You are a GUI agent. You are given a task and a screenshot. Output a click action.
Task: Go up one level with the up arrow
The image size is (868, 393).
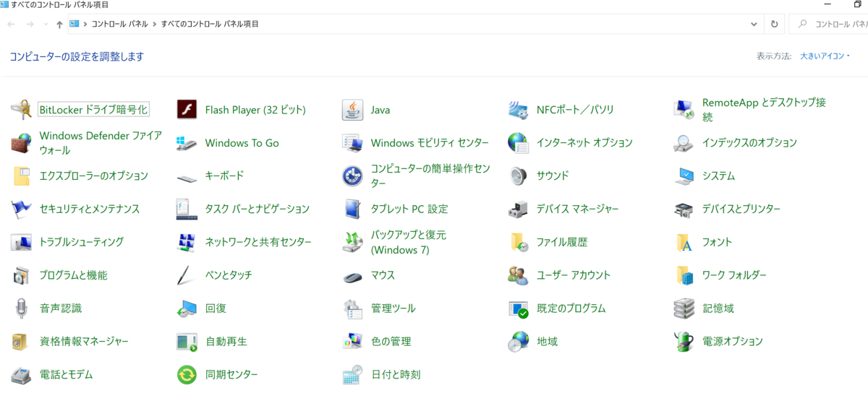pos(59,24)
